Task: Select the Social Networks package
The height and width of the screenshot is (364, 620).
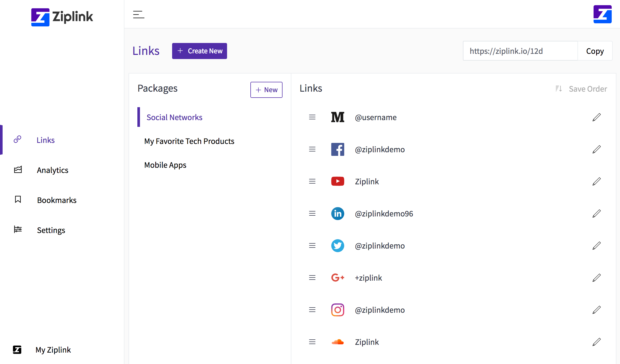Action: [x=174, y=117]
